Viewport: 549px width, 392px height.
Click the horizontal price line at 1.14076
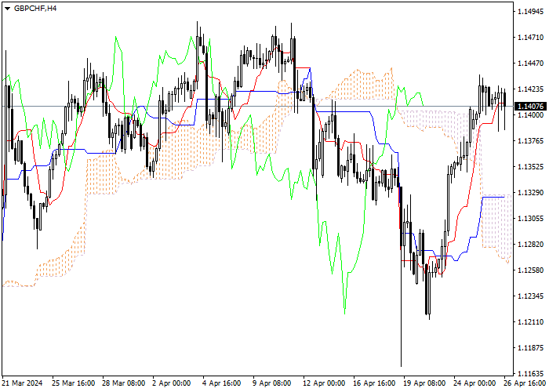point(257,106)
